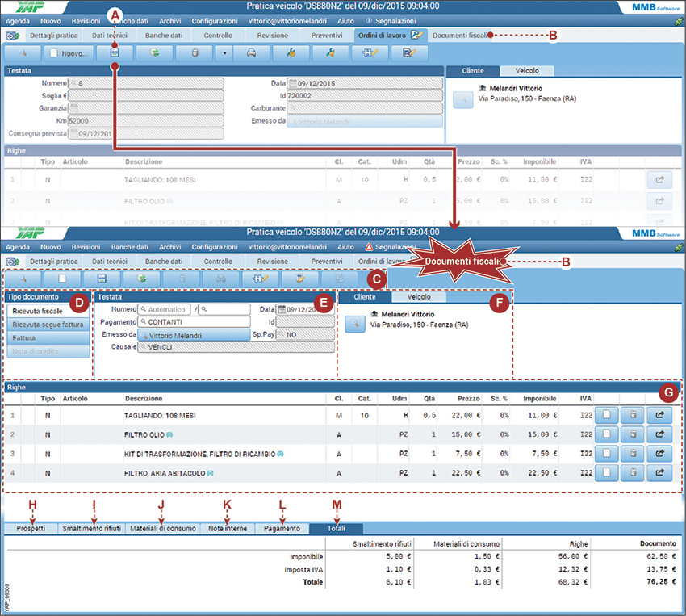This screenshot has height=616, width=686.
Task: Open Archivi menu in lower window
Action: coord(169,247)
